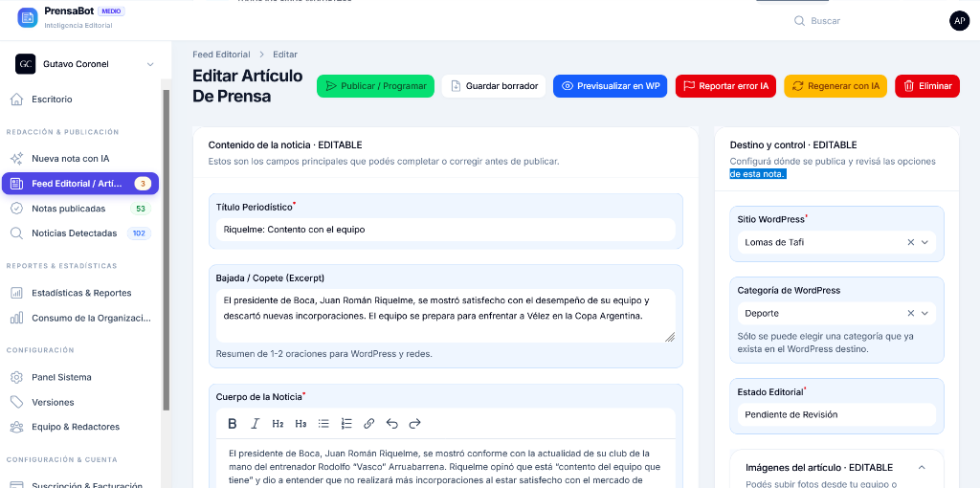Click Guardar borrador button

point(494,86)
